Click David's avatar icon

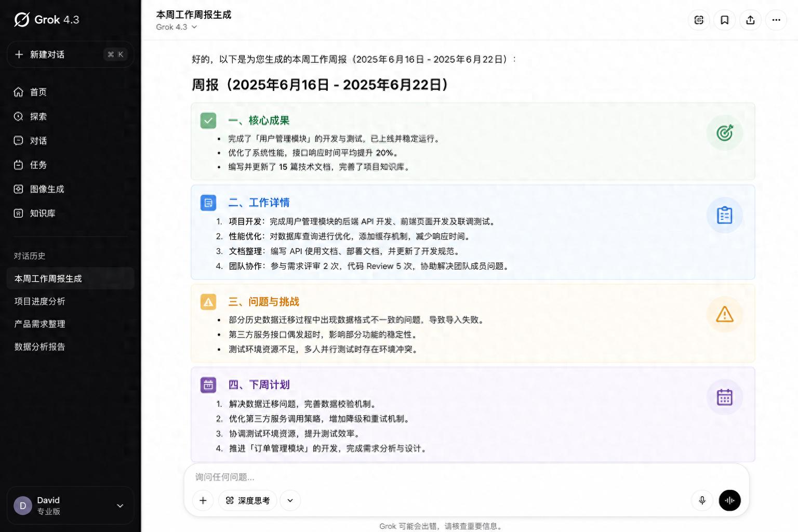pyautogui.click(x=23, y=506)
